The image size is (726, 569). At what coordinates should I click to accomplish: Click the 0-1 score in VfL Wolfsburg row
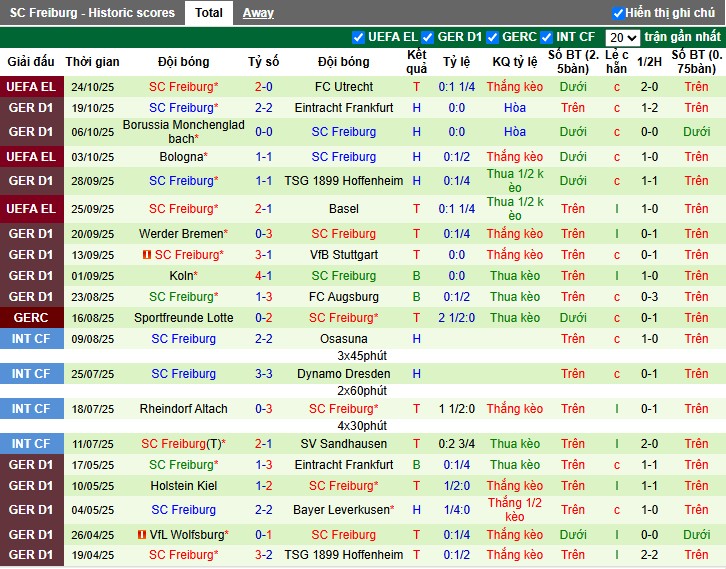(263, 535)
